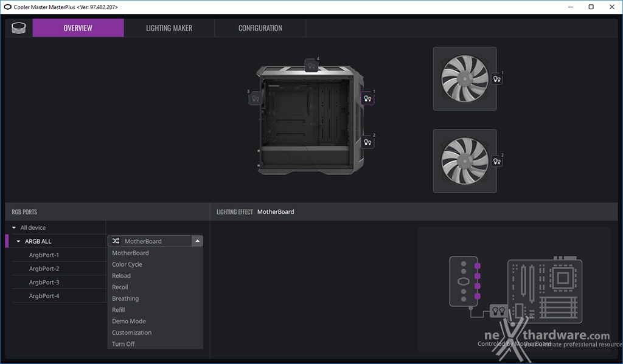The height and width of the screenshot is (364, 623).
Task: Select lighting zone 3 on case rear
Action: pos(255,98)
